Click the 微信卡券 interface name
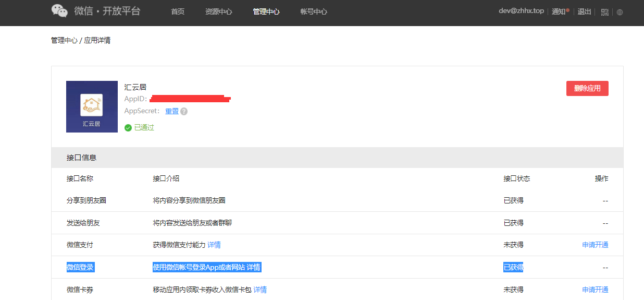Image resolution: width=644 pixels, height=300 pixels. click(x=80, y=290)
